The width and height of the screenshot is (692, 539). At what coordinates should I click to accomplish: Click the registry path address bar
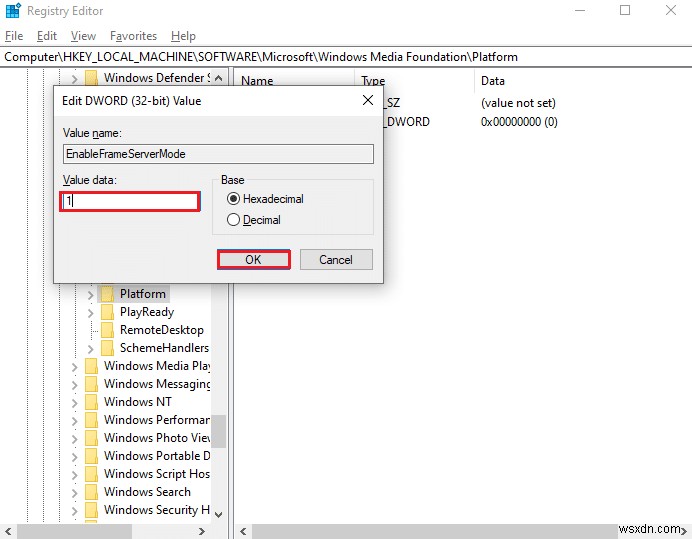(x=346, y=57)
